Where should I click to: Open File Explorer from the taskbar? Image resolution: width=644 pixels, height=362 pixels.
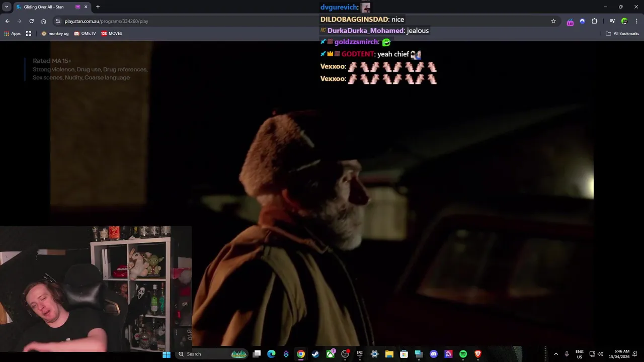click(389, 354)
